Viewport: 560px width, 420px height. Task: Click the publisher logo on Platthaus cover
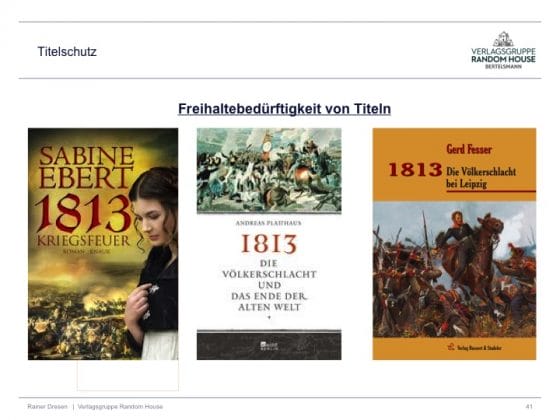(269, 345)
